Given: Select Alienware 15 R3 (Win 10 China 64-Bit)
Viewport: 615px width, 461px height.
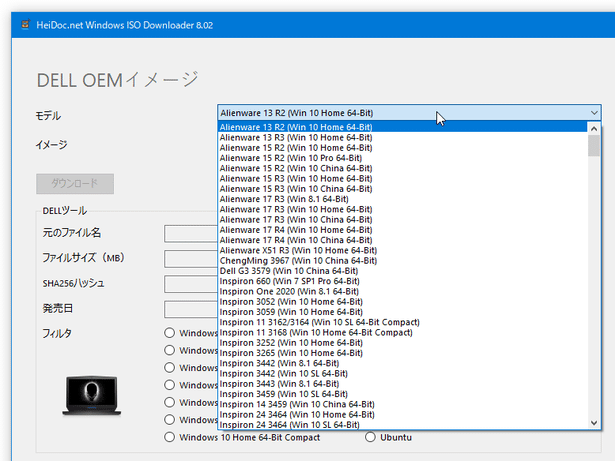Looking at the screenshot, I should 402,188.
